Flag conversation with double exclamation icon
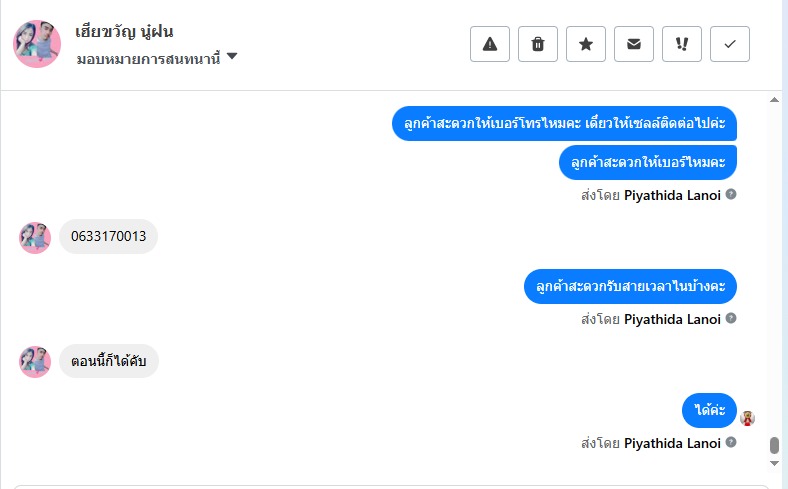This screenshot has width=788, height=489. pyautogui.click(x=681, y=44)
